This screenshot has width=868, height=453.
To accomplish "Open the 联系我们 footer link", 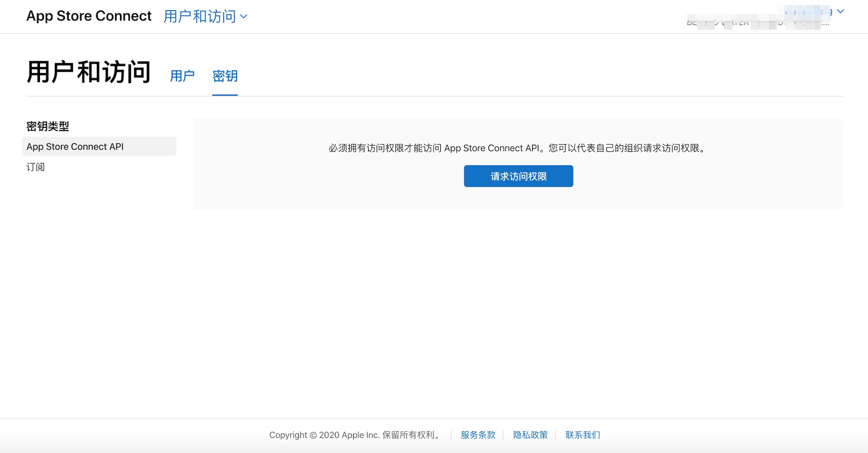I will click(583, 435).
